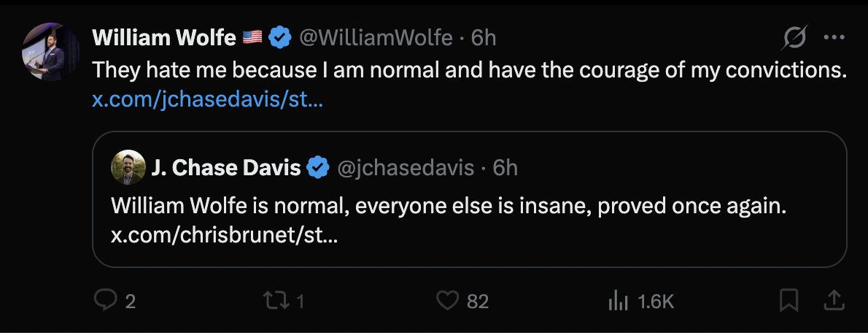868x333 pixels.
Task: Open the reply comment icon
Action: tap(104, 301)
